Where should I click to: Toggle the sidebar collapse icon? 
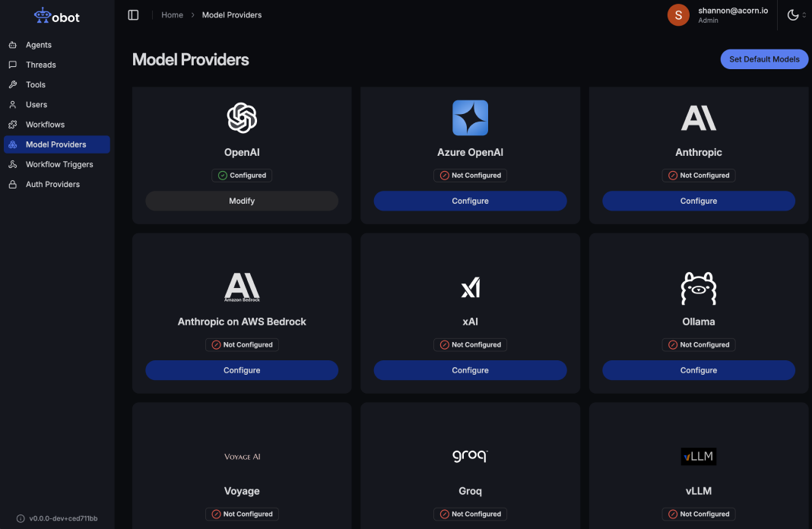(x=133, y=15)
